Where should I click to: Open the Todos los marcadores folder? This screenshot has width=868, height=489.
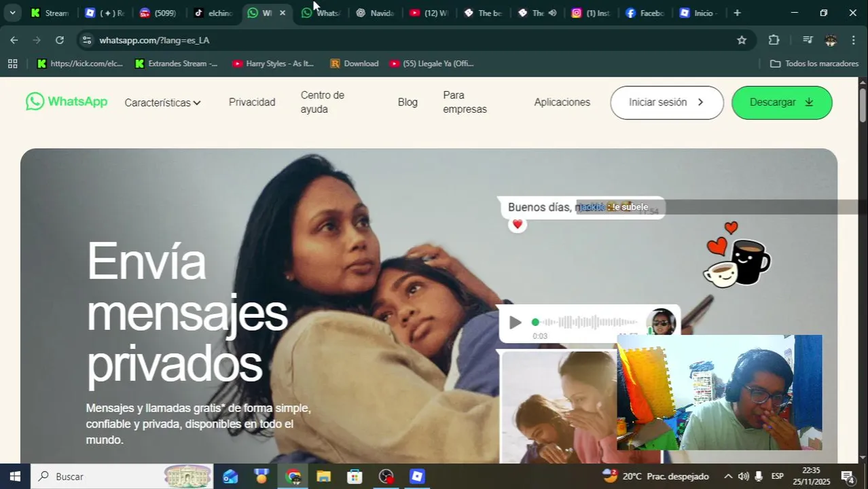[814, 64]
